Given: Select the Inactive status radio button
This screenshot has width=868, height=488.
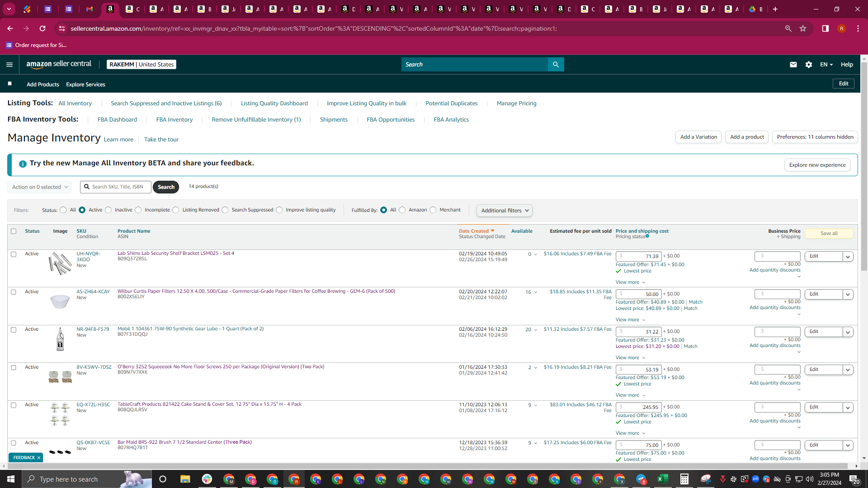Looking at the screenshot, I should (108, 210).
